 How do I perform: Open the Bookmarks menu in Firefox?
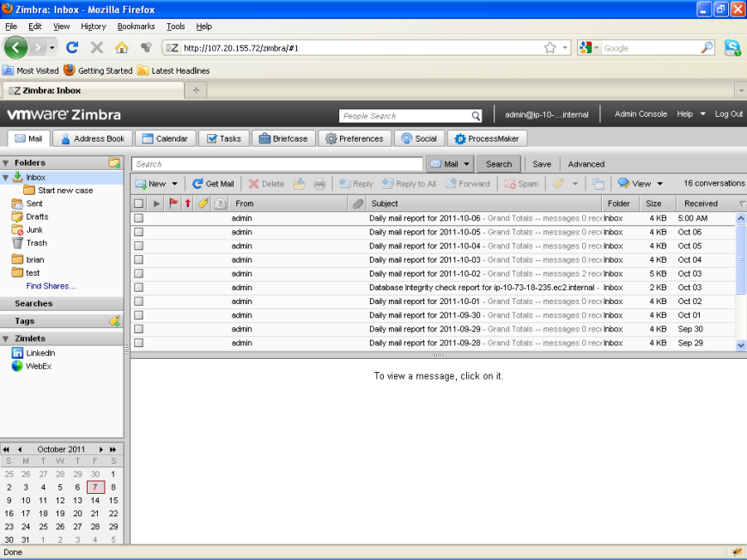click(136, 27)
